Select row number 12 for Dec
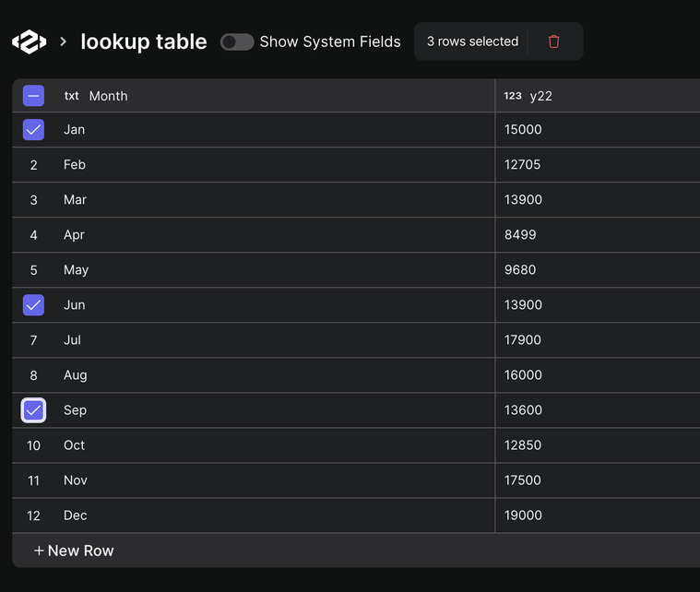 point(33,515)
